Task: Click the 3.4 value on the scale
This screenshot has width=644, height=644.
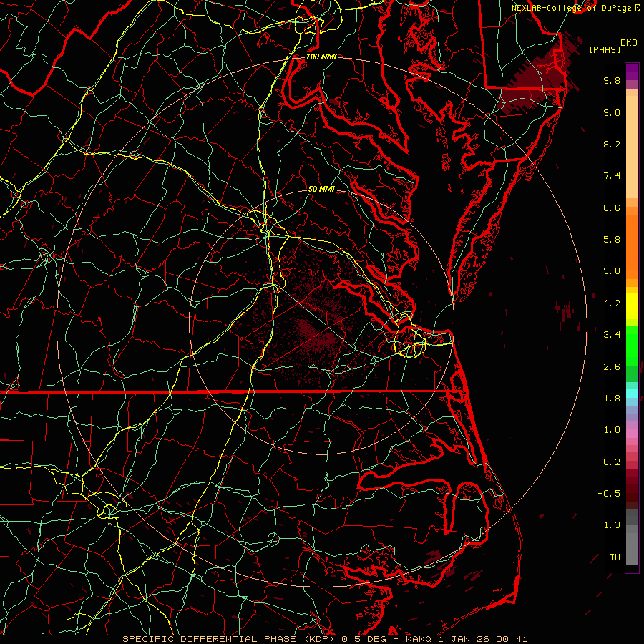Action: coord(612,335)
